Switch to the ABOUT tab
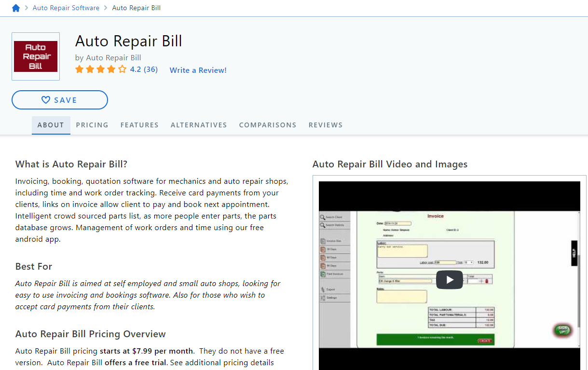Screen dimensions: 588x370 coord(51,125)
